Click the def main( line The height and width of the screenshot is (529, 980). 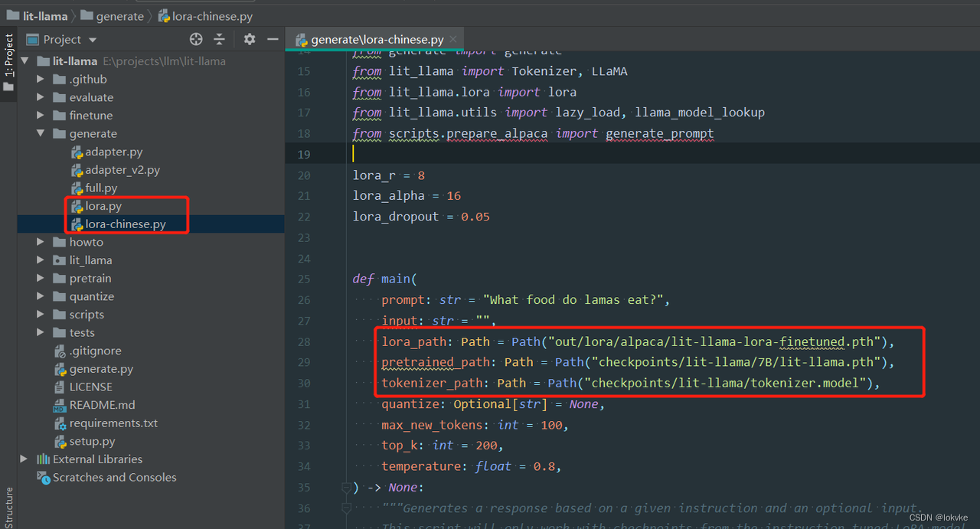[x=385, y=279]
